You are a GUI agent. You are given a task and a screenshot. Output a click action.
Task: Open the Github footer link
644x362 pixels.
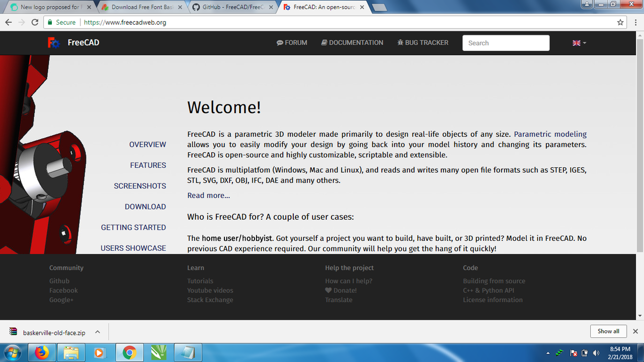[x=59, y=281]
